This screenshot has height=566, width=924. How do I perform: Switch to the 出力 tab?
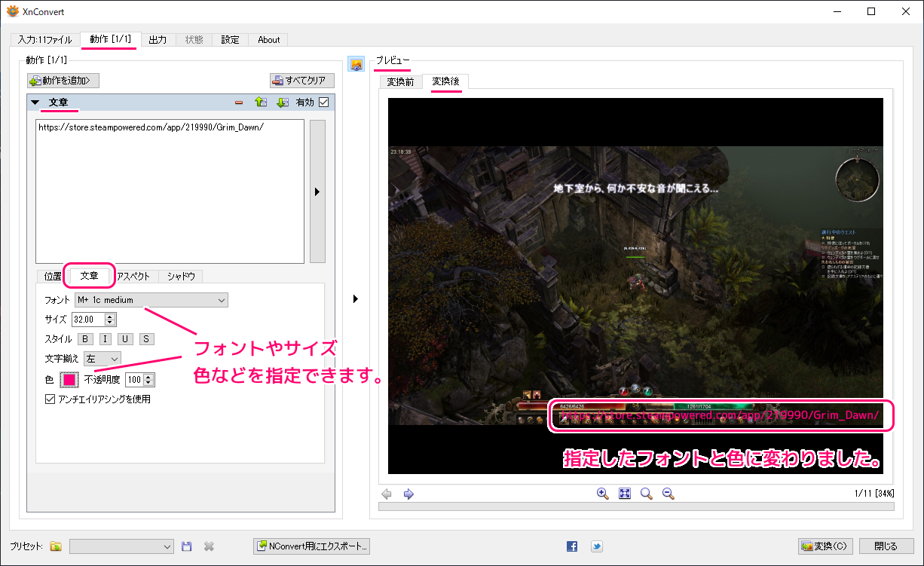point(158,40)
